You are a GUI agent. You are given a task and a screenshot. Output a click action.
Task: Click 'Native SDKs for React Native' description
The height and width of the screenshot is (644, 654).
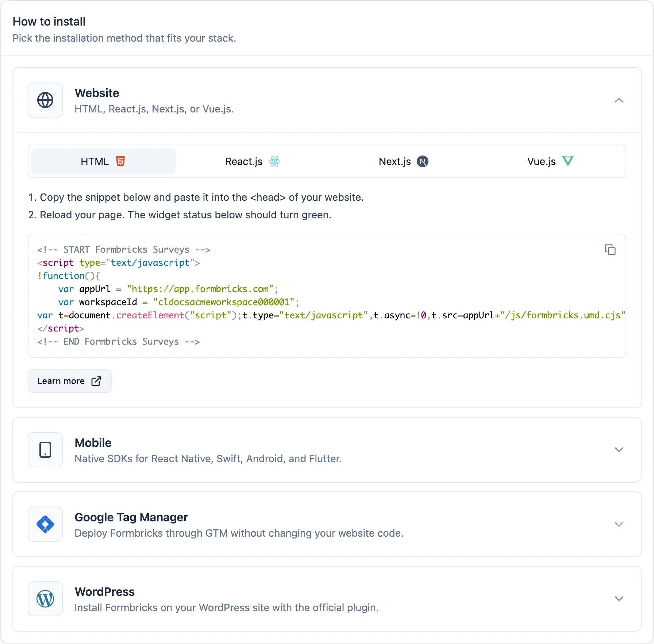208,459
